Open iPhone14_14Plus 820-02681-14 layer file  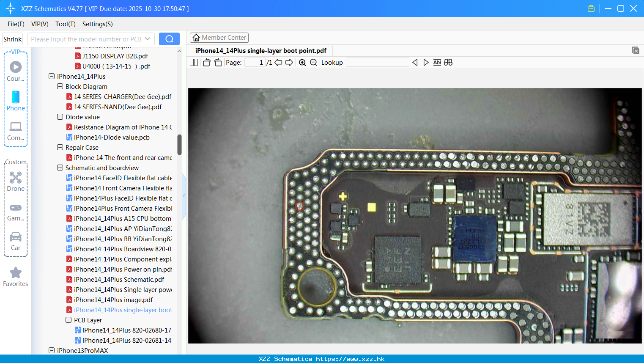(123, 341)
